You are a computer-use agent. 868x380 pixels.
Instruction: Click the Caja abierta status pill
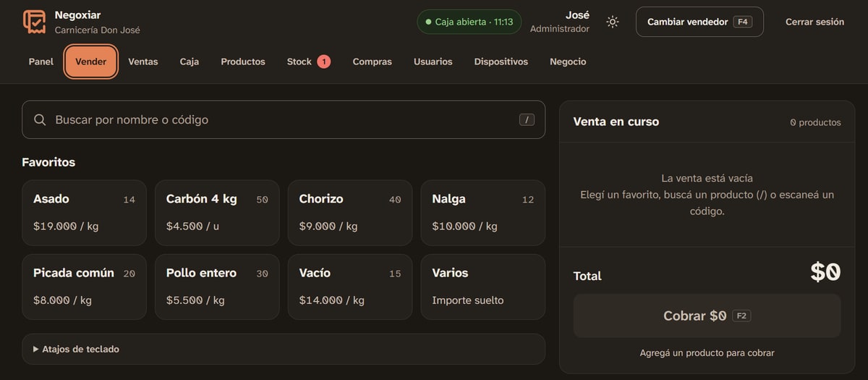click(x=469, y=22)
